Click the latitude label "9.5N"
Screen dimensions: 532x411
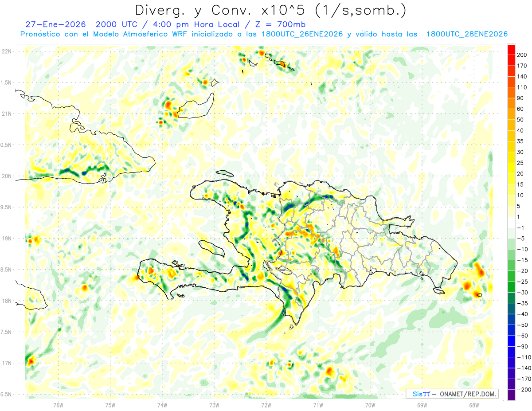7,207
